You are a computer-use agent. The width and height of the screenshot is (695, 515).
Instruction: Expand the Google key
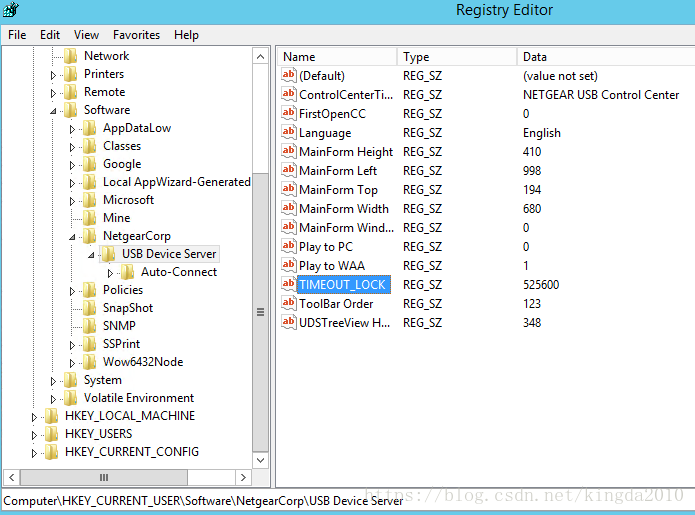click(x=72, y=165)
